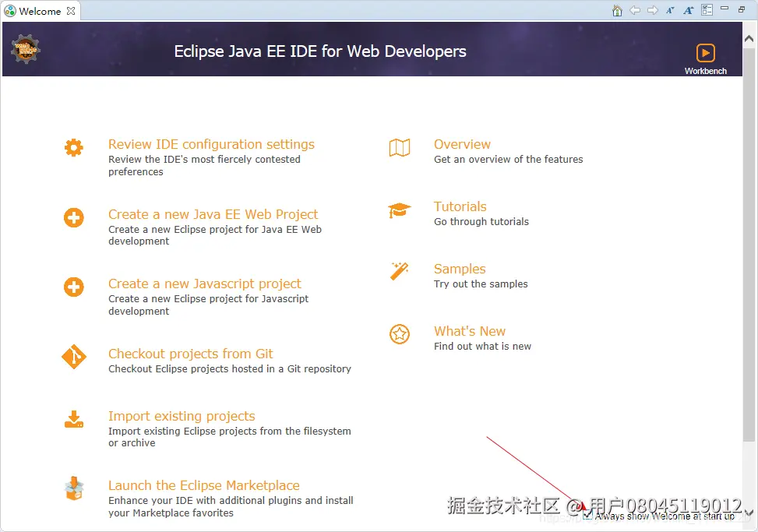The image size is (758, 532).
Task: Click the gear icon for IDE configuration
Action: click(x=73, y=147)
